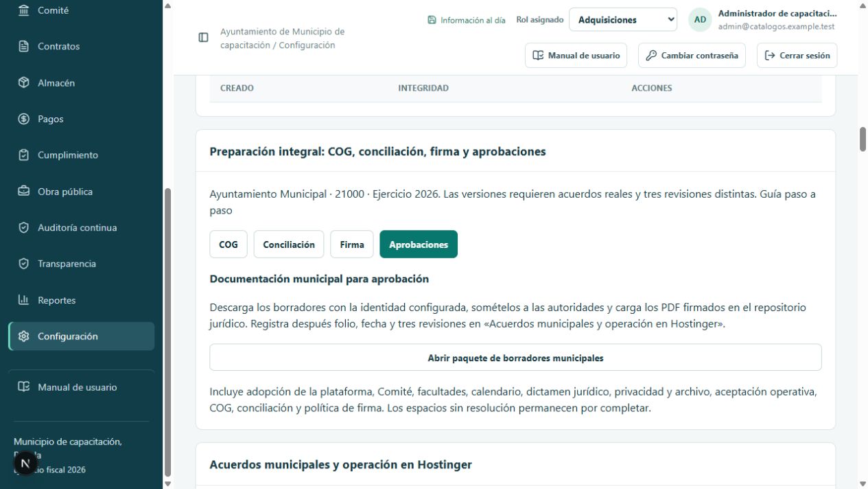Click the ACCIONES column header
Viewport: 868px width, 489px height.
(652, 88)
